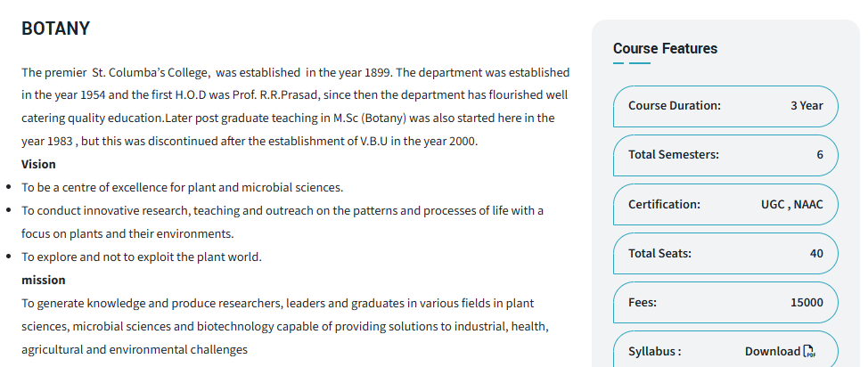Image resolution: width=868 pixels, height=367 pixels.
Task: Click the PDF icon beside Download
Action: tap(809, 351)
